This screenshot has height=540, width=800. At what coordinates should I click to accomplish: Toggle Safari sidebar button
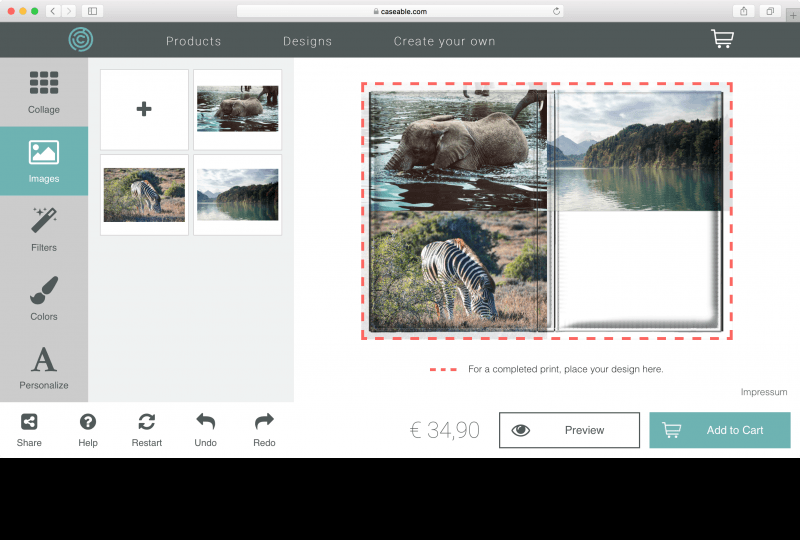[92, 11]
